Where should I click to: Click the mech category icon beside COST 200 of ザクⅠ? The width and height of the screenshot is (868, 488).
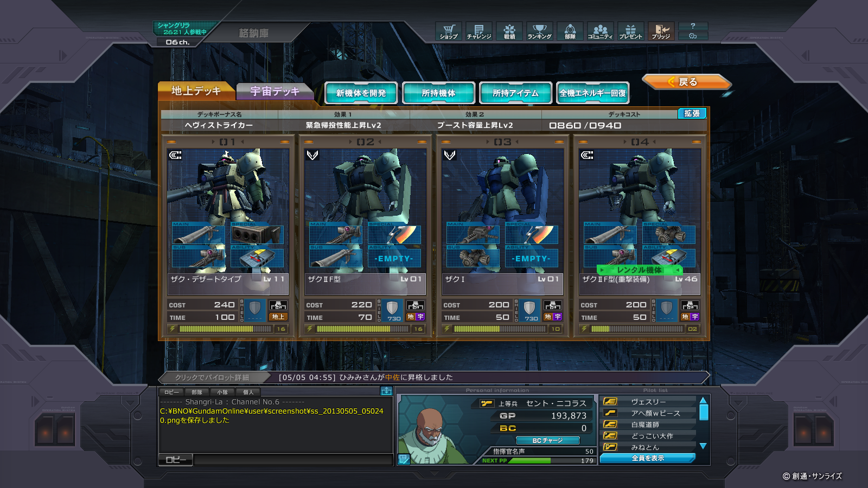[x=552, y=305]
